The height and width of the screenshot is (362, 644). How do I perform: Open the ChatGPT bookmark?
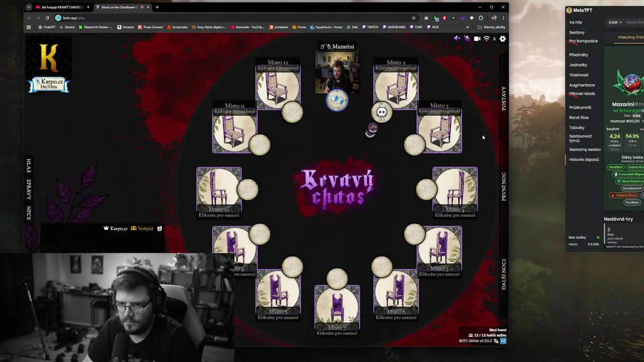tap(47, 27)
